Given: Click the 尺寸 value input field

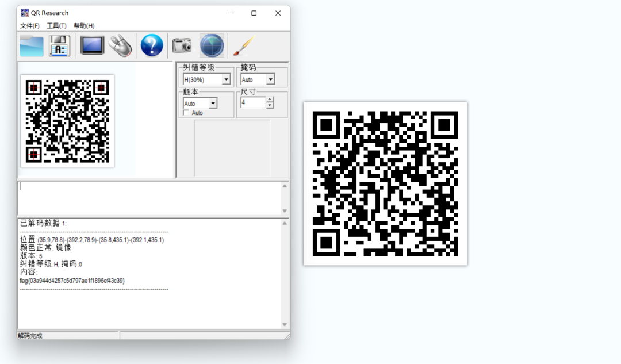Looking at the screenshot, I should click(252, 102).
